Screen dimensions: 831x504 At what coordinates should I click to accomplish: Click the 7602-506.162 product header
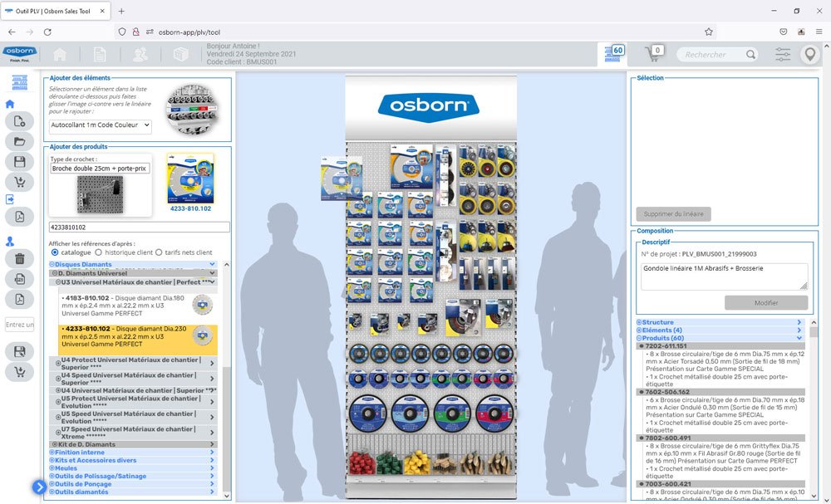tap(720, 392)
